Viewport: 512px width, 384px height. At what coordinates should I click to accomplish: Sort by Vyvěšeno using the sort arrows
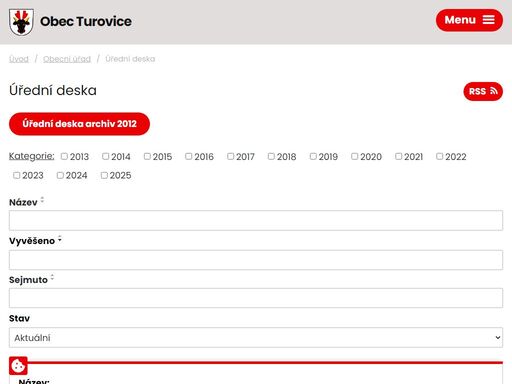pos(60,239)
